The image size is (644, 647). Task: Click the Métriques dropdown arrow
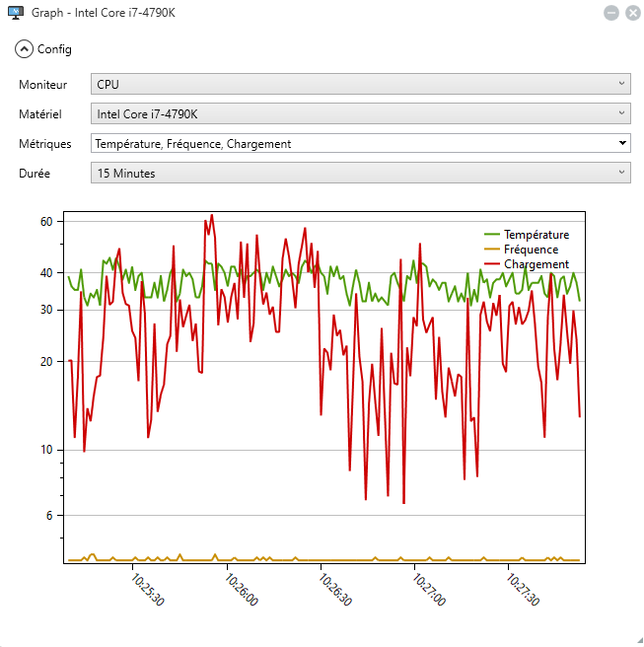click(x=622, y=143)
